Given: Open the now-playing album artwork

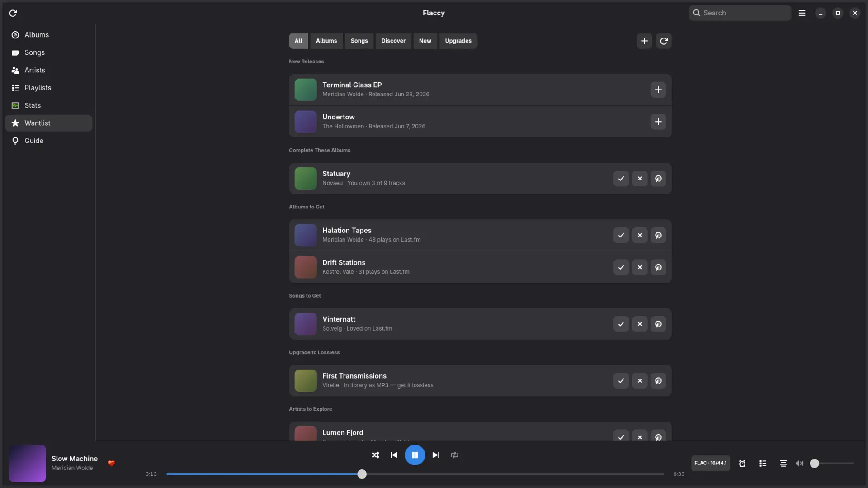Looking at the screenshot, I should (x=27, y=463).
